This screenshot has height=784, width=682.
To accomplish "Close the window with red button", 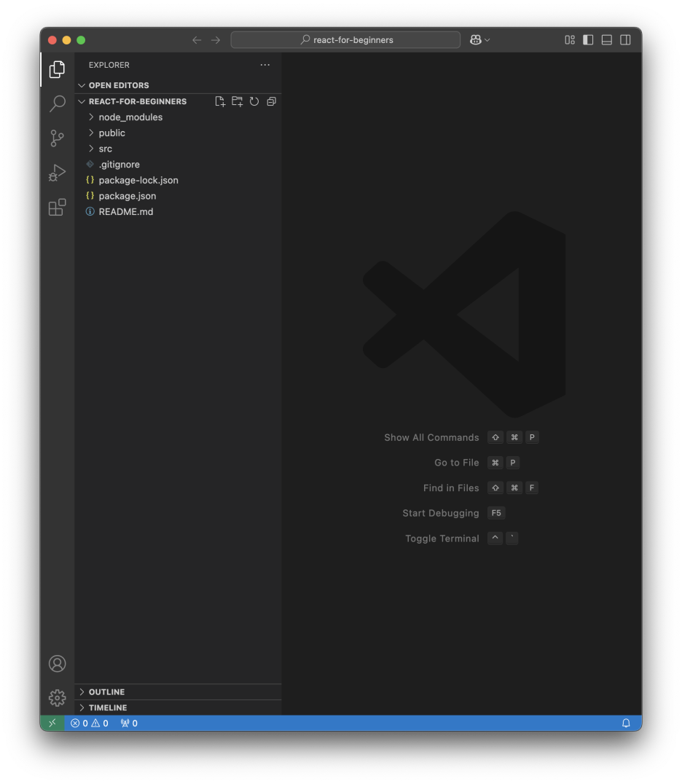I will pyautogui.click(x=52, y=40).
